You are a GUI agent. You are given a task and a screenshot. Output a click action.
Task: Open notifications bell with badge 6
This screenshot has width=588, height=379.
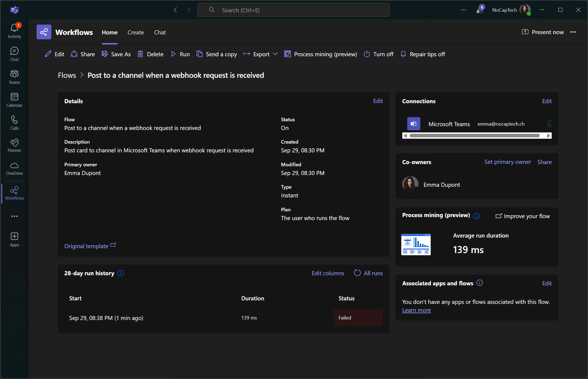[480, 10]
